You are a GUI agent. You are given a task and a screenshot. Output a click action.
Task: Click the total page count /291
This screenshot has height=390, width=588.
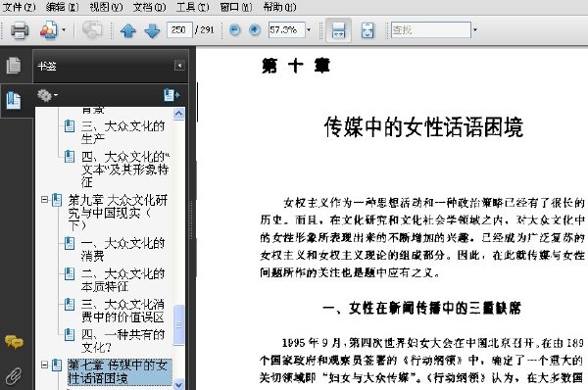pos(205,30)
